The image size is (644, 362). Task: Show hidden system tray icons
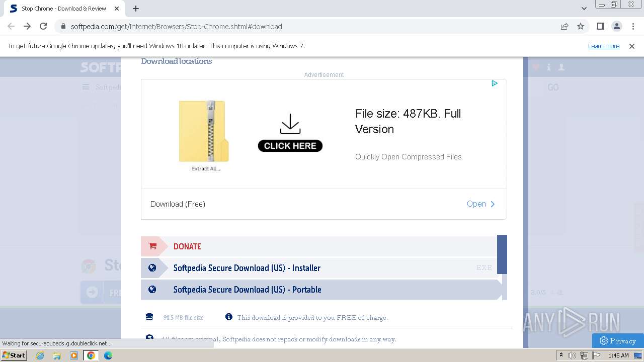pos(561,355)
